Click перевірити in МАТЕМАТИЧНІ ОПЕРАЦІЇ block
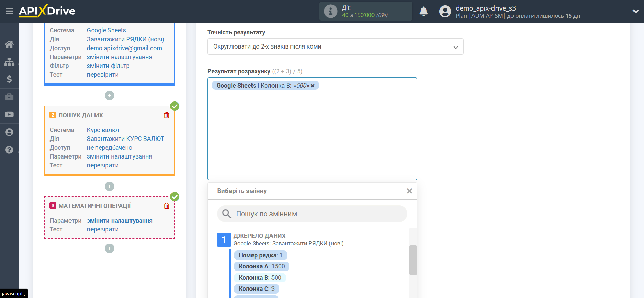Image resolution: width=644 pixels, height=298 pixels. click(103, 229)
